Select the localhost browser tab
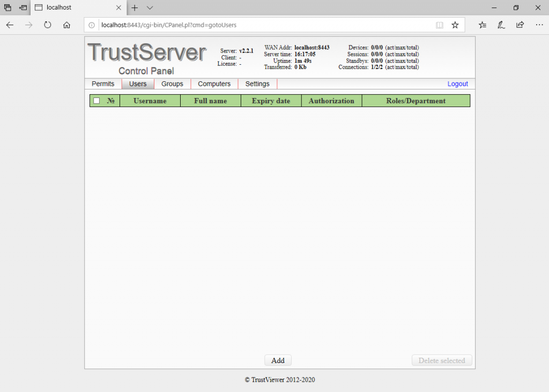The image size is (549, 392). pos(78,7)
